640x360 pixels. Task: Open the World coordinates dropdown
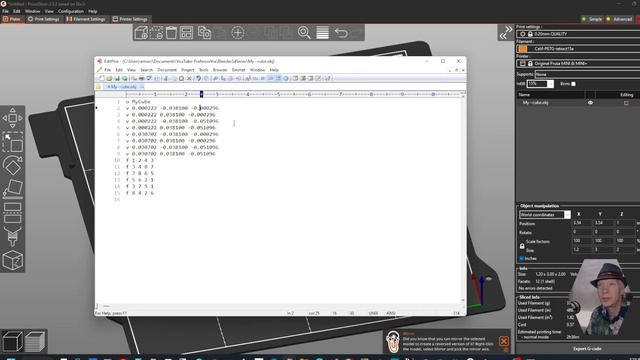click(544, 215)
